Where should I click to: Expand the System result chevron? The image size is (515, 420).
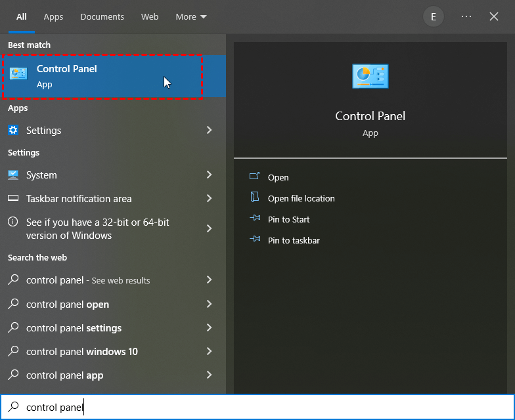209,175
